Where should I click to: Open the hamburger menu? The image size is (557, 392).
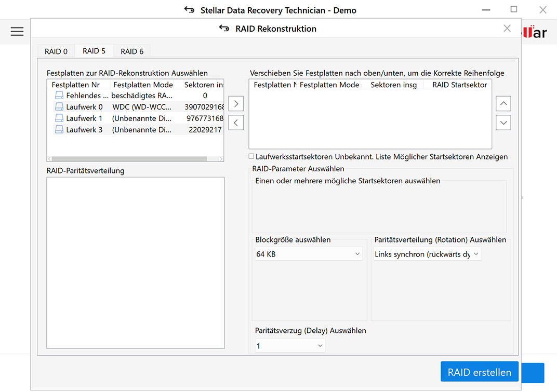[17, 31]
